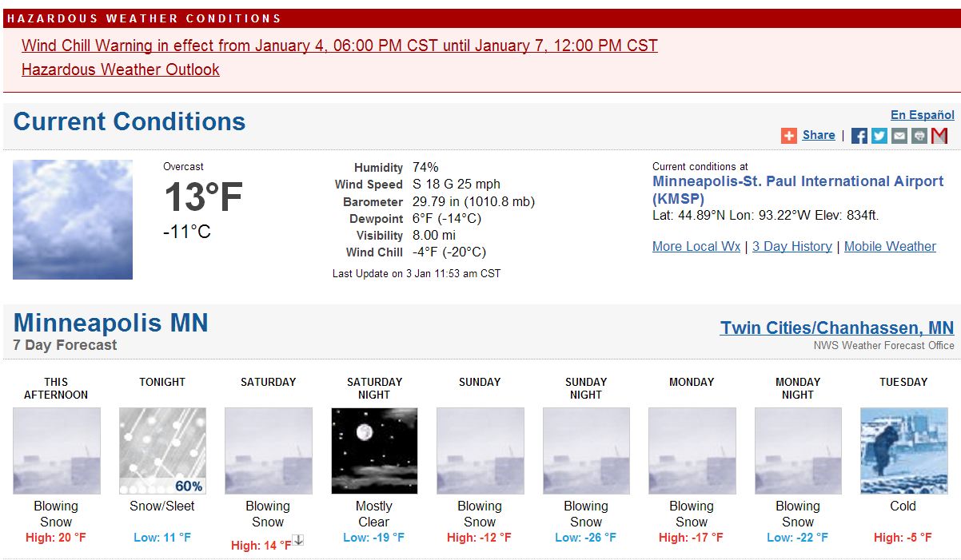Open the Hazardous Weather Outlook link
The image size is (961, 560).
click(x=121, y=70)
